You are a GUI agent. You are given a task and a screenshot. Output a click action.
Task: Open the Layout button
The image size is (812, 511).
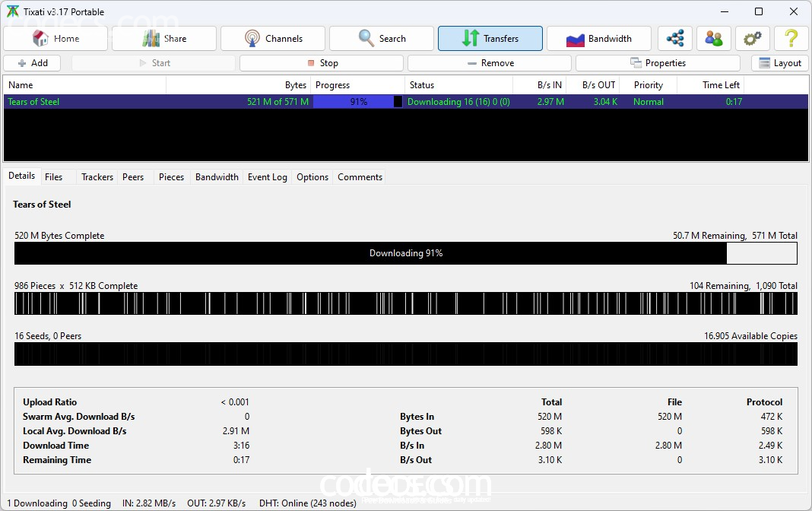780,63
